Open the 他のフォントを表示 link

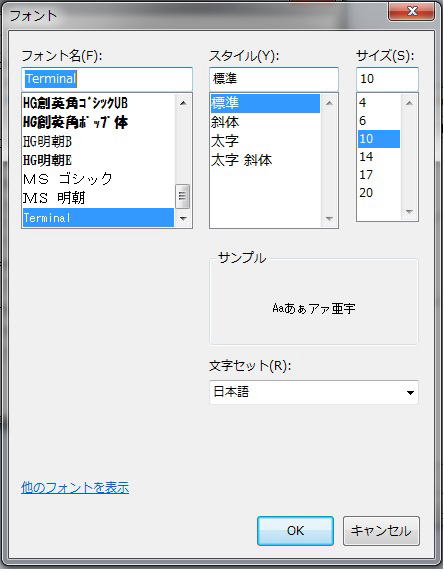75,488
